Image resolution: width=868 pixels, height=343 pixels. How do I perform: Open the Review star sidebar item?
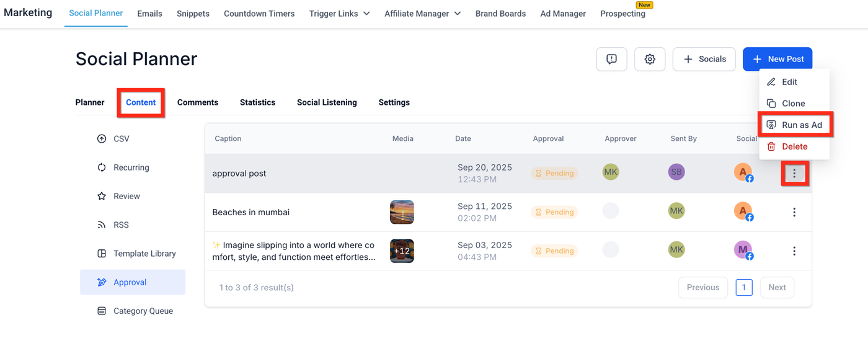click(126, 196)
